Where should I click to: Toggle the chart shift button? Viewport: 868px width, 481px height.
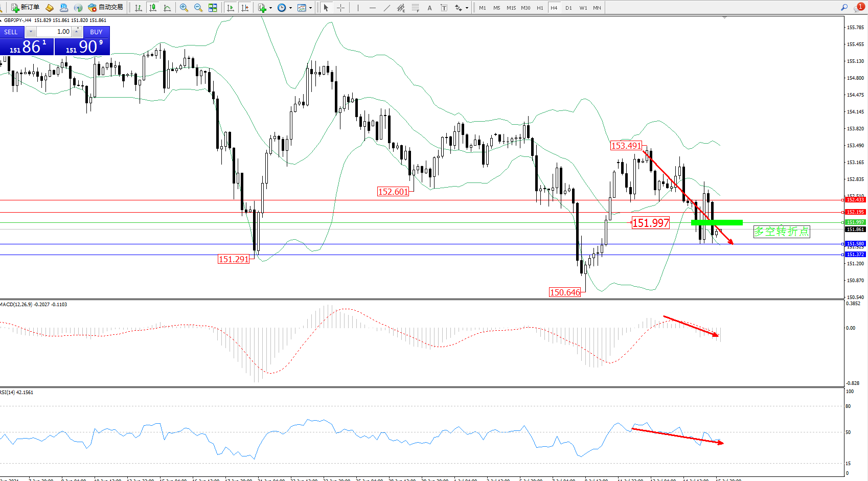point(245,8)
